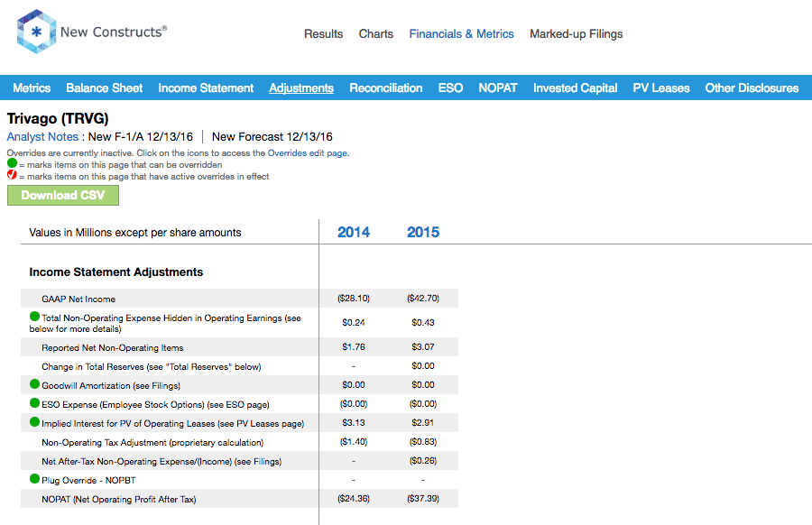The image size is (812, 525).
Task: Go to Financials & Metrics
Action: (461, 34)
